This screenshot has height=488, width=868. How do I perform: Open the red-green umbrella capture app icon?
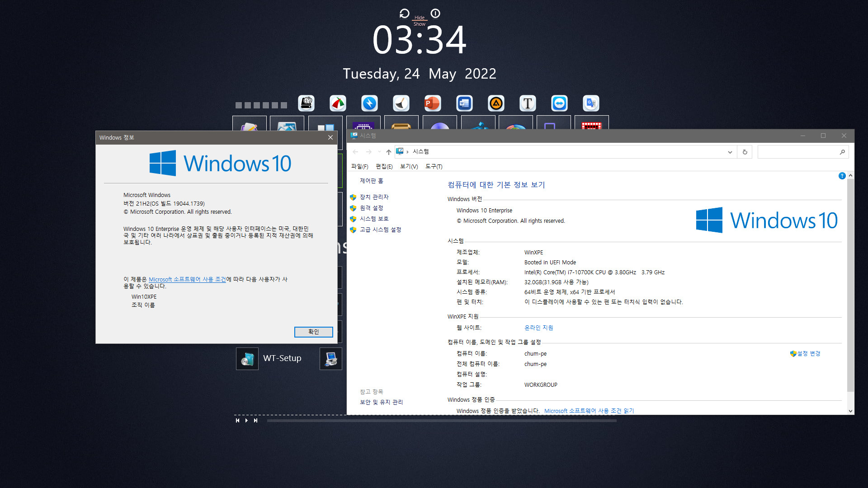coord(338,103)
